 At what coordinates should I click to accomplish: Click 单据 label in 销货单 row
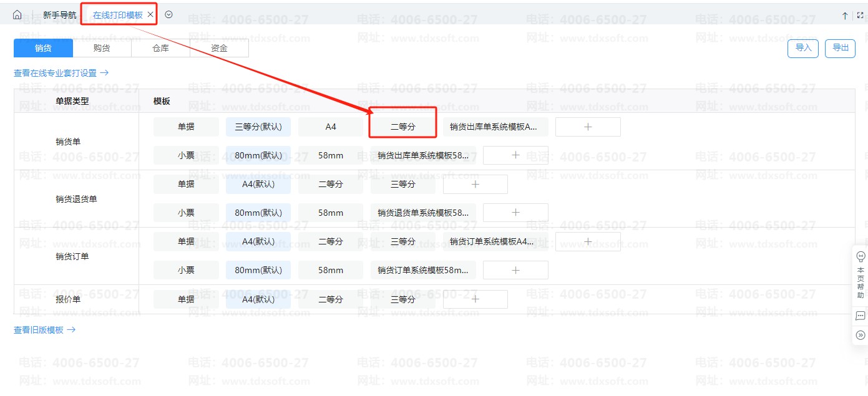coord(186,127)
